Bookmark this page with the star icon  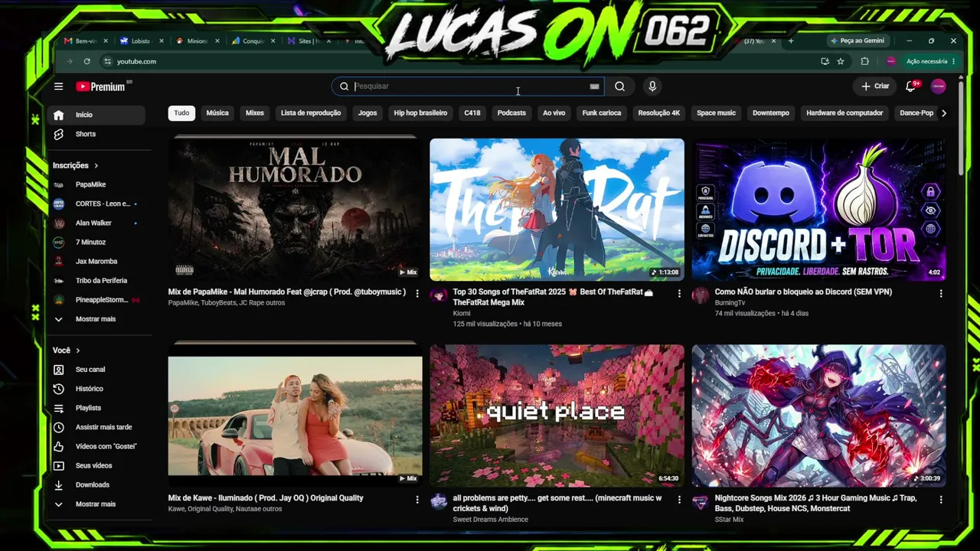(x=841, y=61)
